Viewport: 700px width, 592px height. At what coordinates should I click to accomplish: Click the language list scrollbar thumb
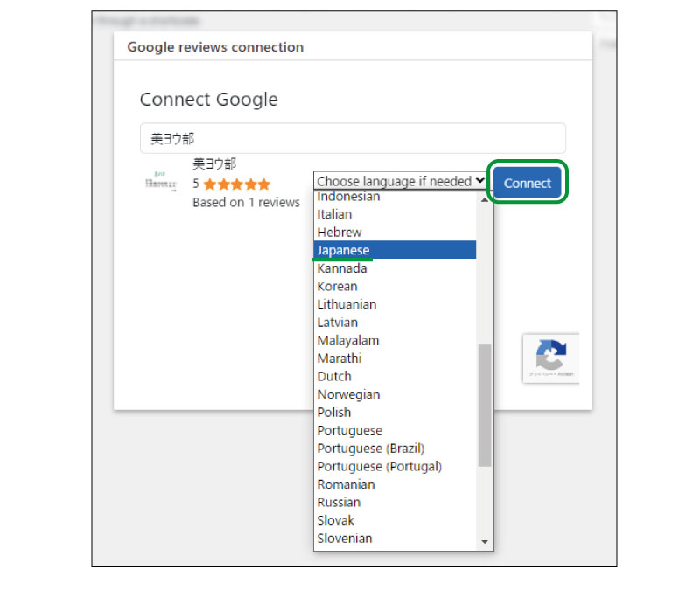click(485, 404)
